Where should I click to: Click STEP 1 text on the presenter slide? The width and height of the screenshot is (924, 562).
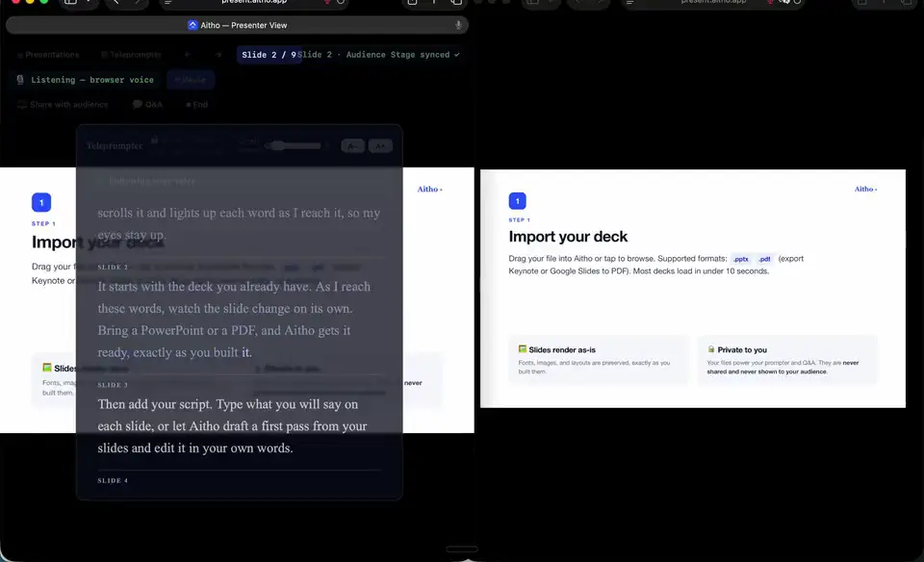43,224
